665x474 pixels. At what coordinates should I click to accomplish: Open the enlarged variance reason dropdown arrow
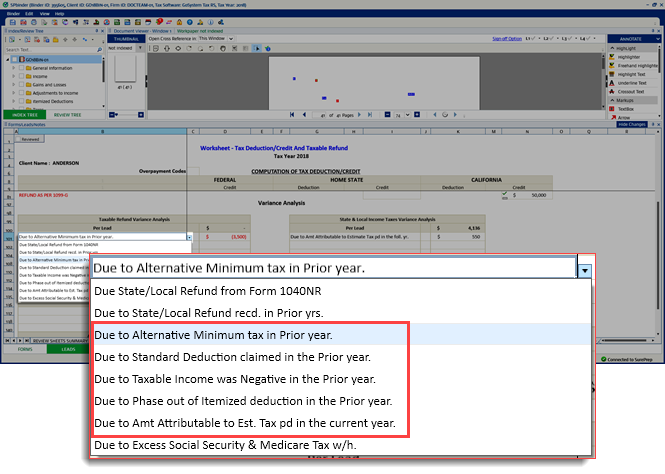[585, 269]
